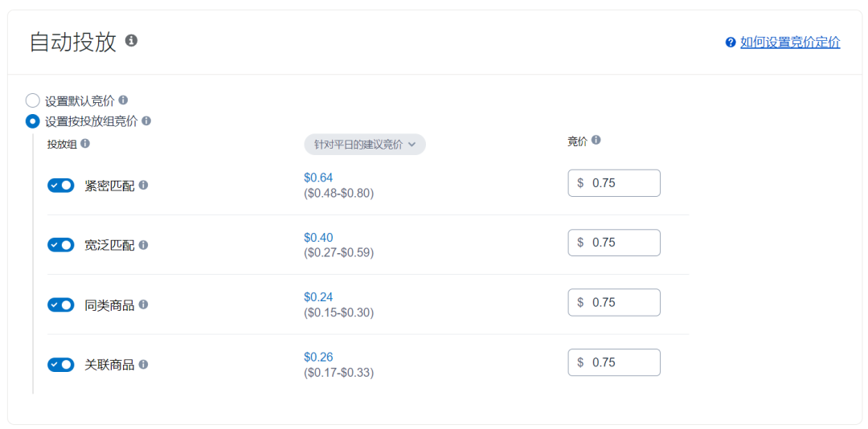This screenshot has height=429, width=868.
Task: Click info icon beside 设置按投放组竞价
Action: 147,121
